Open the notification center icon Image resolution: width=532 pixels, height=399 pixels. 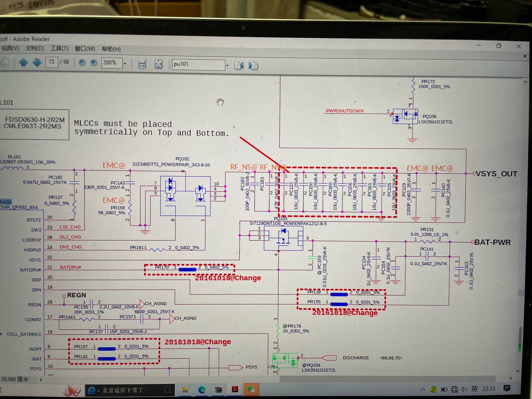[x=507, y=388]
